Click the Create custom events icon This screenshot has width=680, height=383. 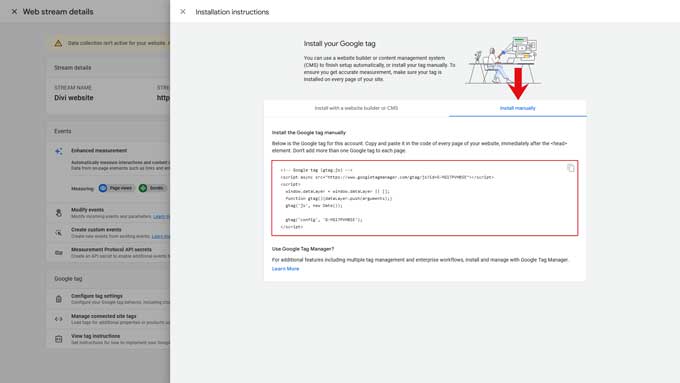59,233
